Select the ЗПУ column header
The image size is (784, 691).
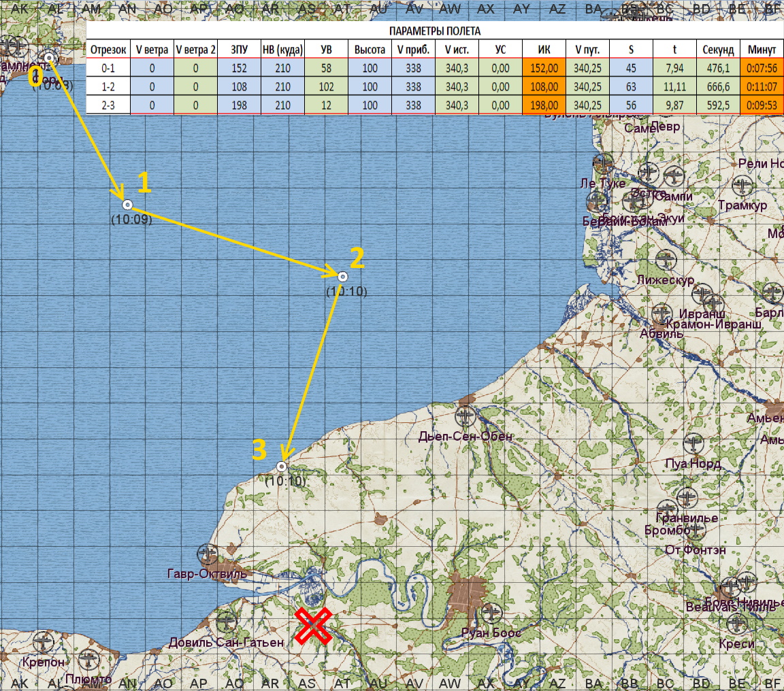239,50
